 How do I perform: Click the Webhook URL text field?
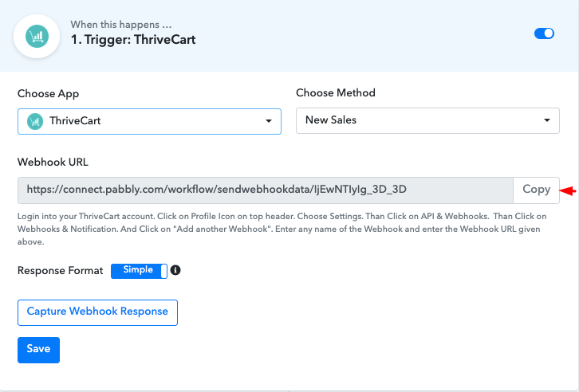pyautogui.click(x=265, y=190)
